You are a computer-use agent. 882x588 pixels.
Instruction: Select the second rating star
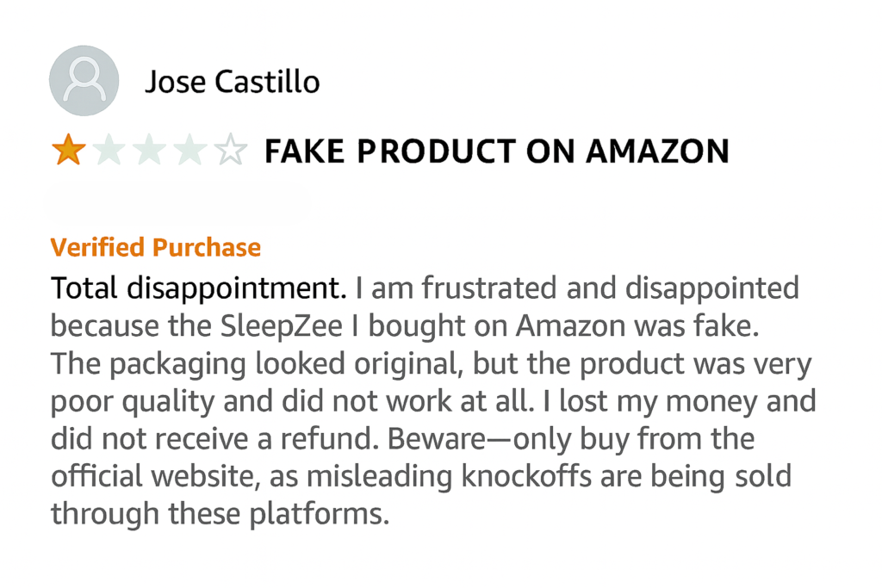109,151
